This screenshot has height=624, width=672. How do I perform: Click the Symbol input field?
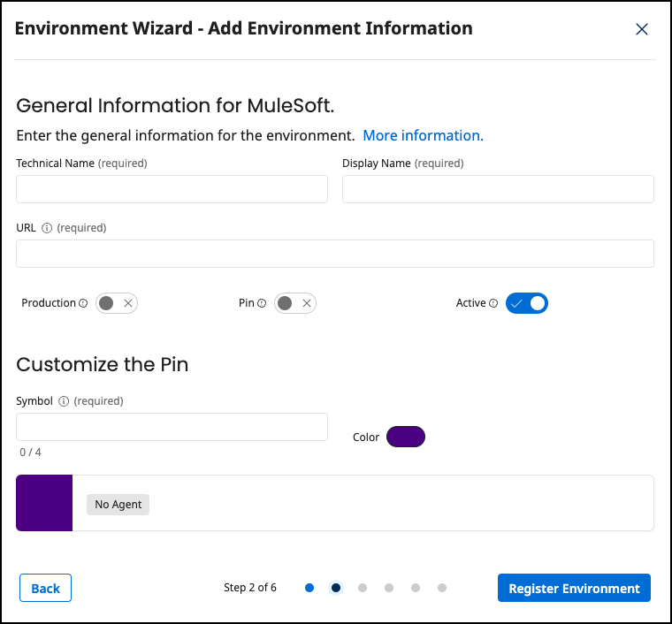coord(172,427)
